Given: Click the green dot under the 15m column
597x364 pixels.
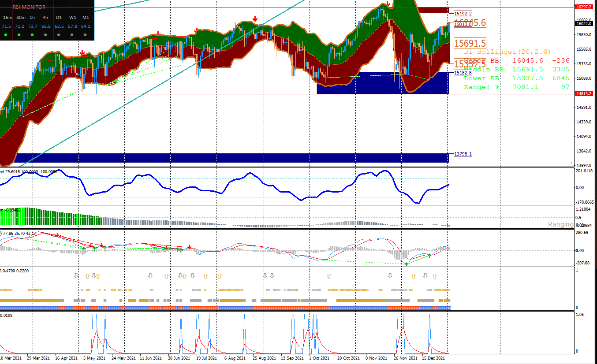Looking at the screenshot, I should [x=6, y=35].
